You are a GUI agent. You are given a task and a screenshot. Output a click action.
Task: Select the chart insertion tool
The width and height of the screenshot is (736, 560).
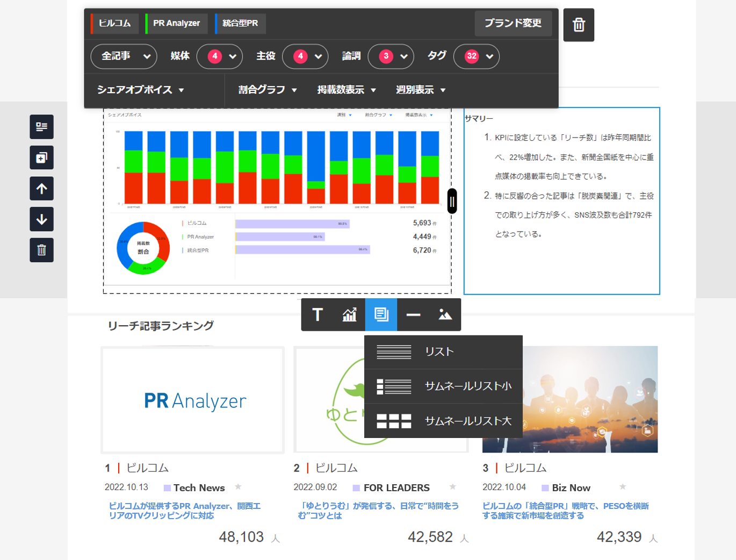point(349,315)
